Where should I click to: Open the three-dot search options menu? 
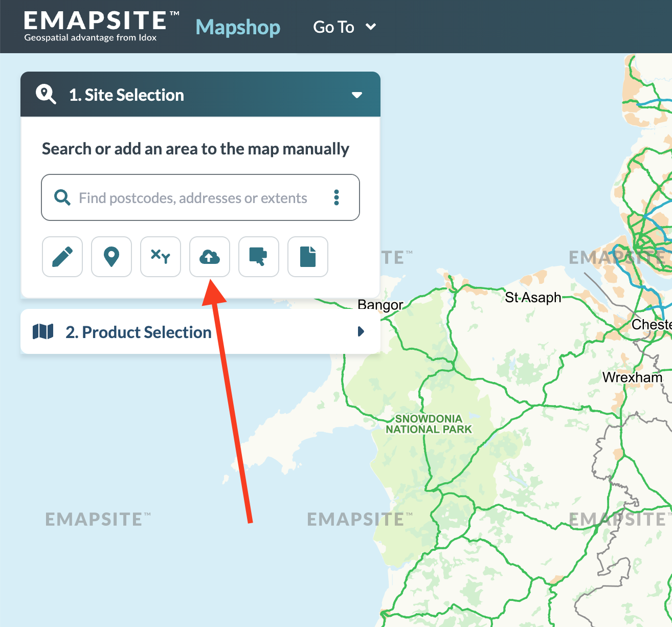[337, 197]
